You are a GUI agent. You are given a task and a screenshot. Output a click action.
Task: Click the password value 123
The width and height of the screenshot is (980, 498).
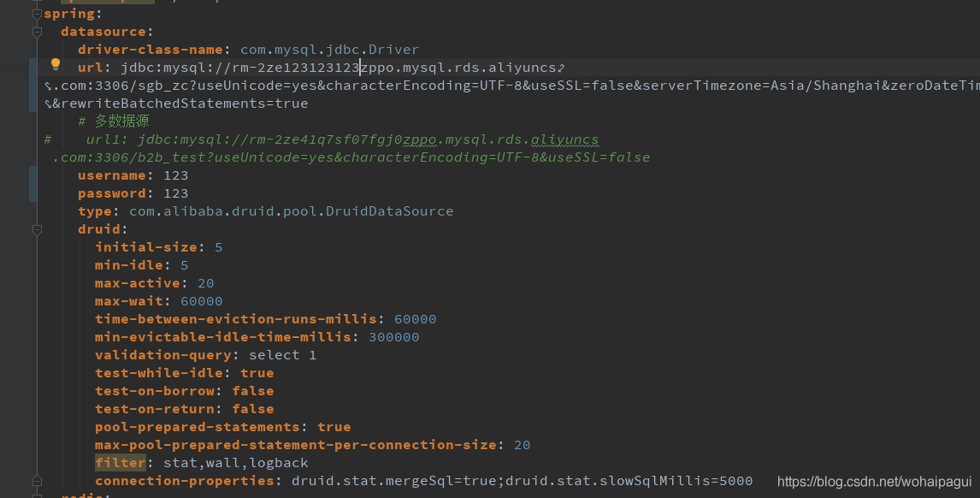click(x=175, y=193)
